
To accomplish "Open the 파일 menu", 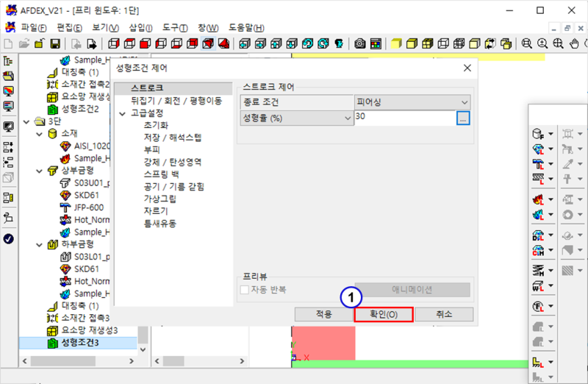I will [34, 27].
